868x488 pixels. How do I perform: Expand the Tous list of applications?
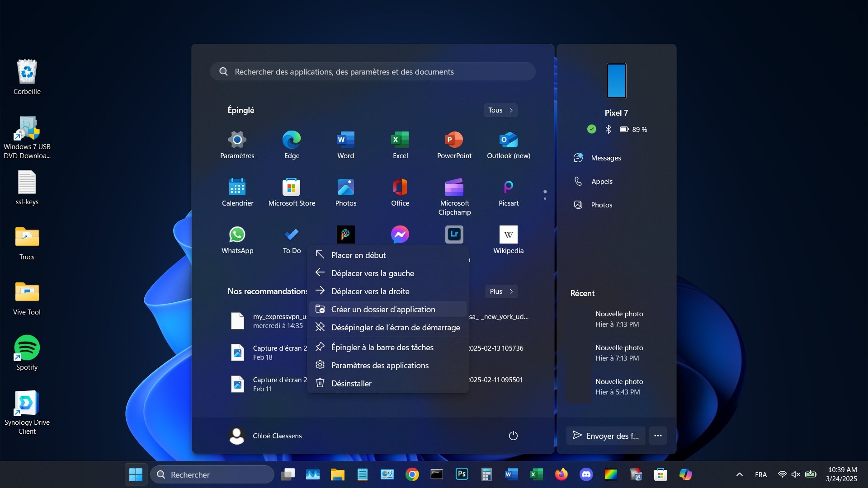point(500,110)
